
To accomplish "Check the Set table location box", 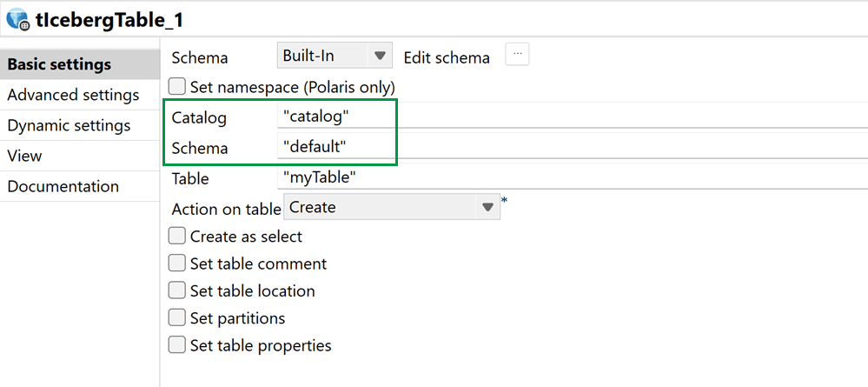I will click(x=177, y=290).
